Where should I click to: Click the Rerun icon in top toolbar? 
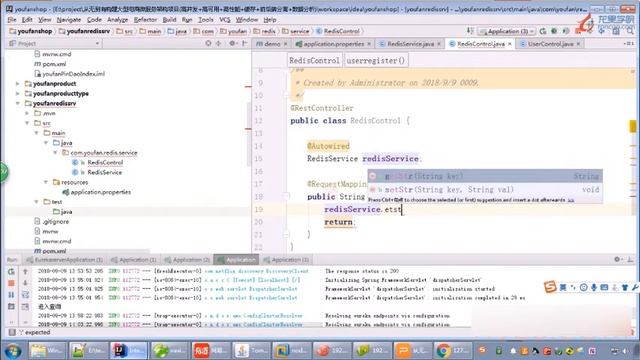click(x=543, y=31)
